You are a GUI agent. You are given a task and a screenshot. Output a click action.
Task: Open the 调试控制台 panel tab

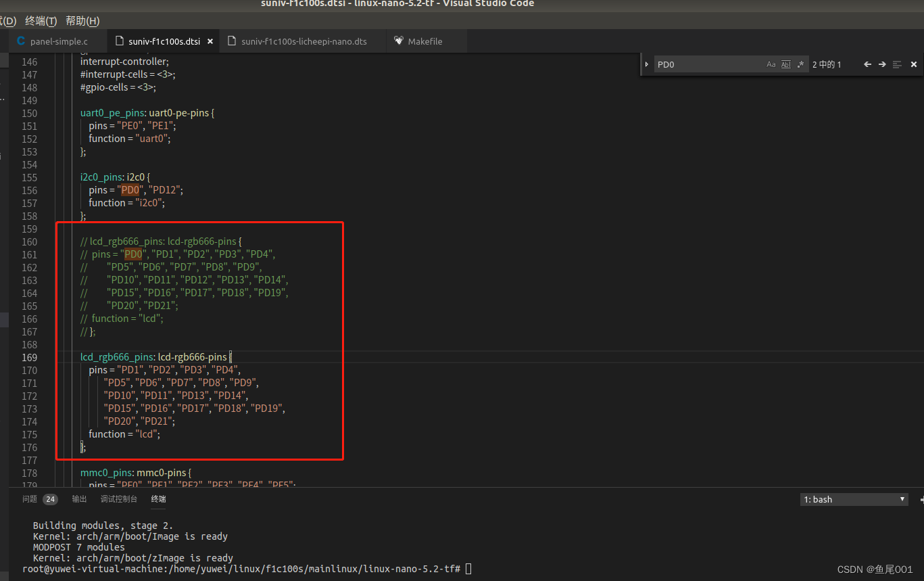pos(119,499)
